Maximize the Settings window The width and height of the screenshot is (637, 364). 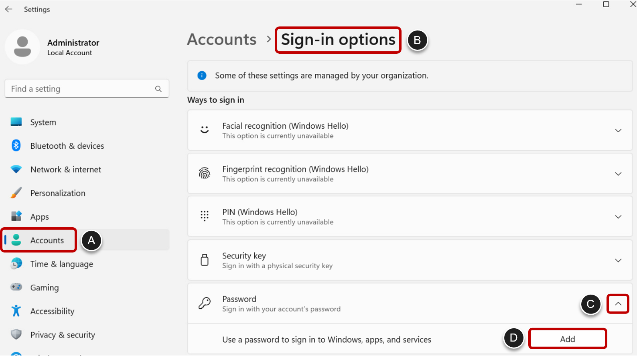[606, 4]
